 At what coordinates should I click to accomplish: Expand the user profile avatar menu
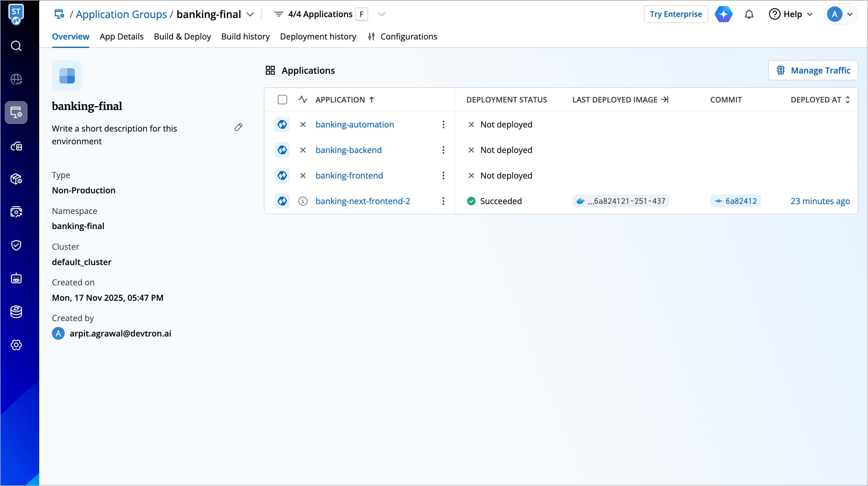(x=841, y=14)
